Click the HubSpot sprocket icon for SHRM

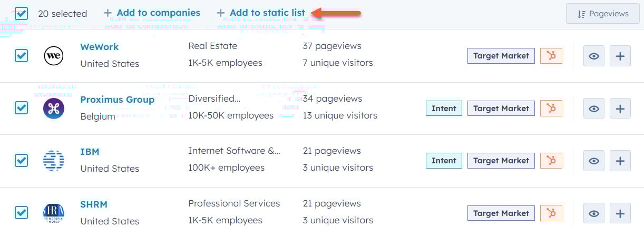(551, 213)
